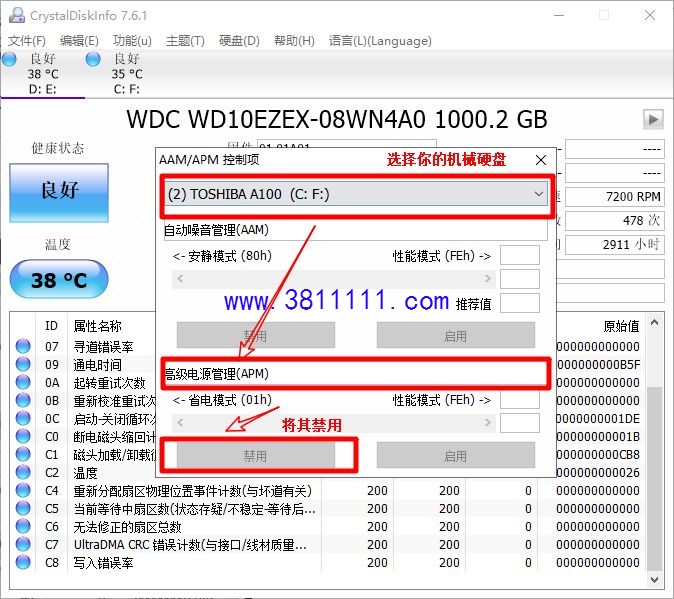Close the AAM/APM 控制项 dialog

(x=541, y=160)
